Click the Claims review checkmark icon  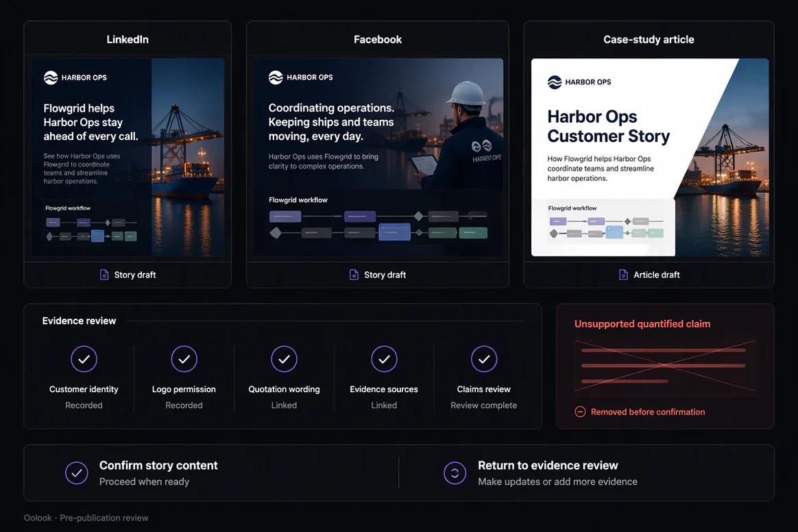(484, 359)
